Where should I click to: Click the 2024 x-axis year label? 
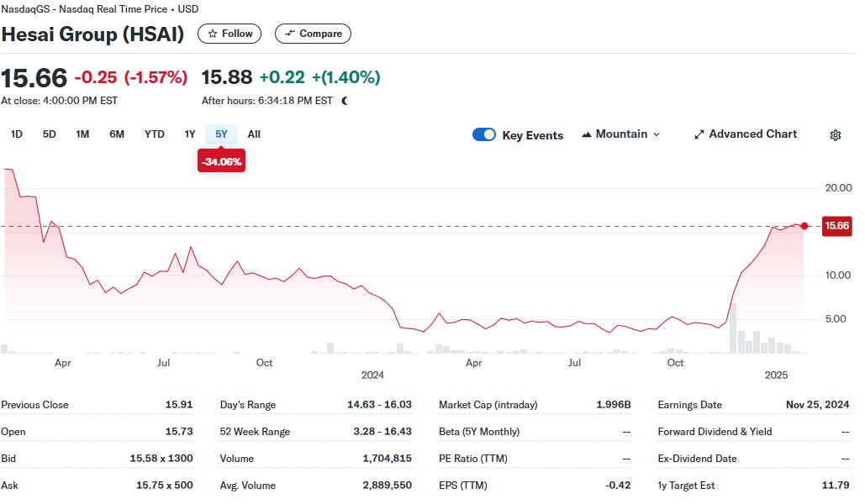click(372, 375)
